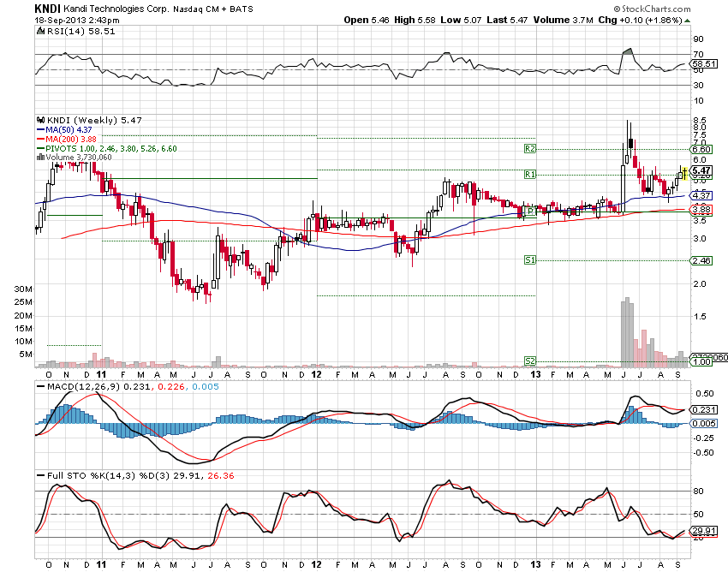Click the -0.50 label on the MACD axis
Viewport: 728px width, 572px height.
click(703, 453)
